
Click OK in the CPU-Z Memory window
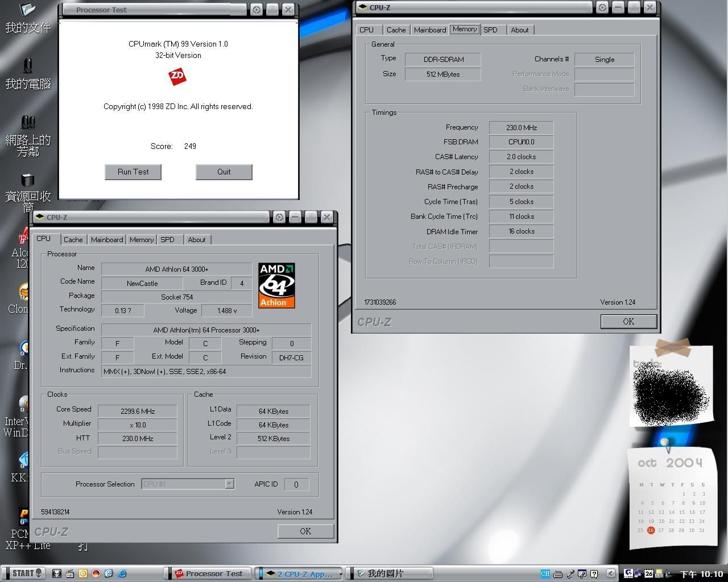[628, 322]
